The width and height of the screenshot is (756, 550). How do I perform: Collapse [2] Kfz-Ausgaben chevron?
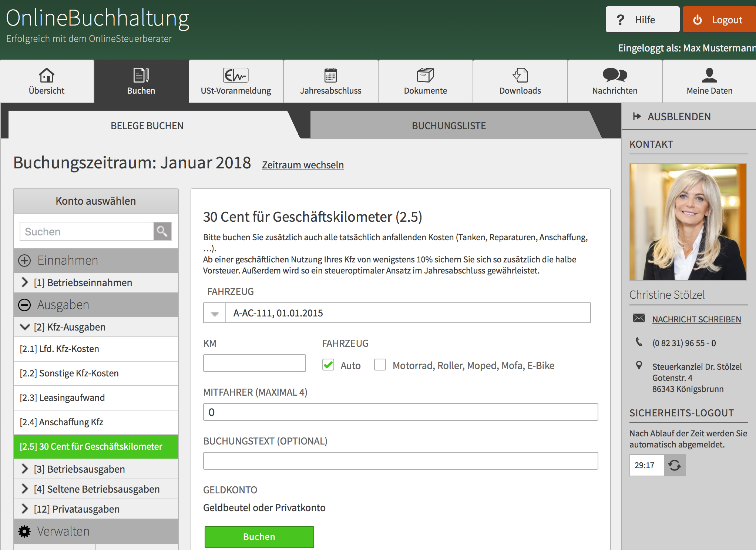[x=25, y=327]
